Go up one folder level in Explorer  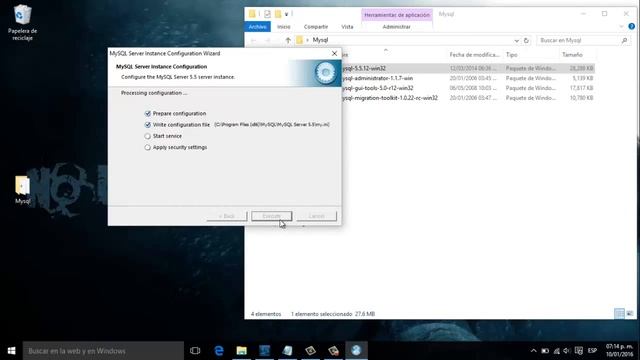pyautogui.click(x=288, y=40)
